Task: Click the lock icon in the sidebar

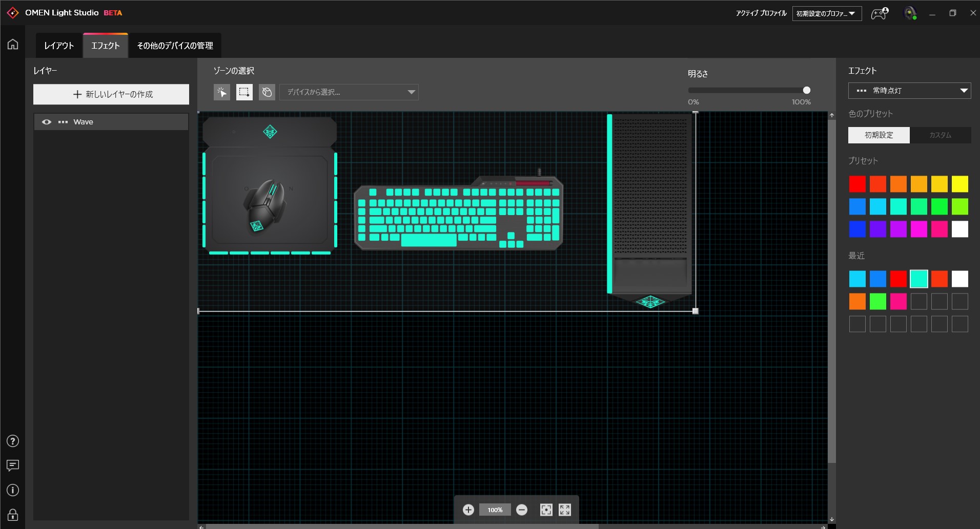Action: [13, 515]
